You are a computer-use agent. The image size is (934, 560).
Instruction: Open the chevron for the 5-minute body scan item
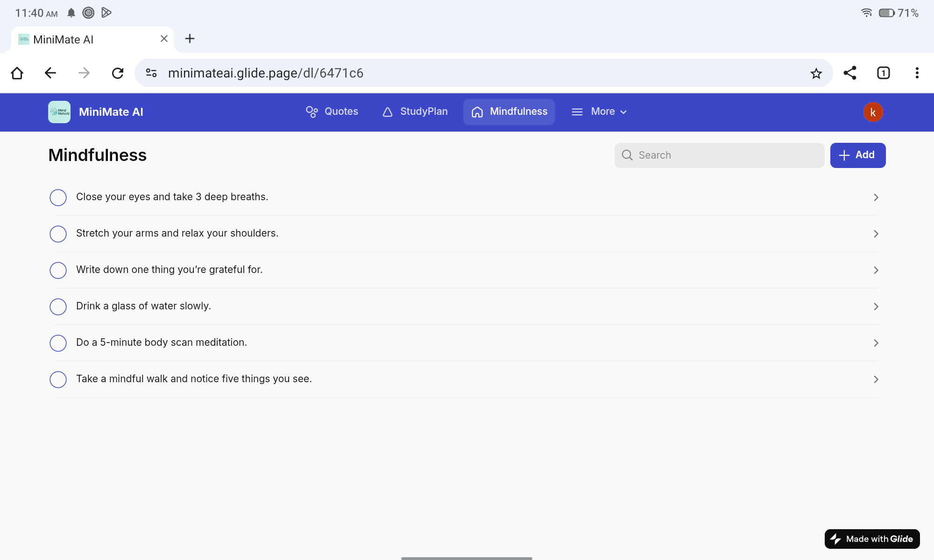coord(876,343)
